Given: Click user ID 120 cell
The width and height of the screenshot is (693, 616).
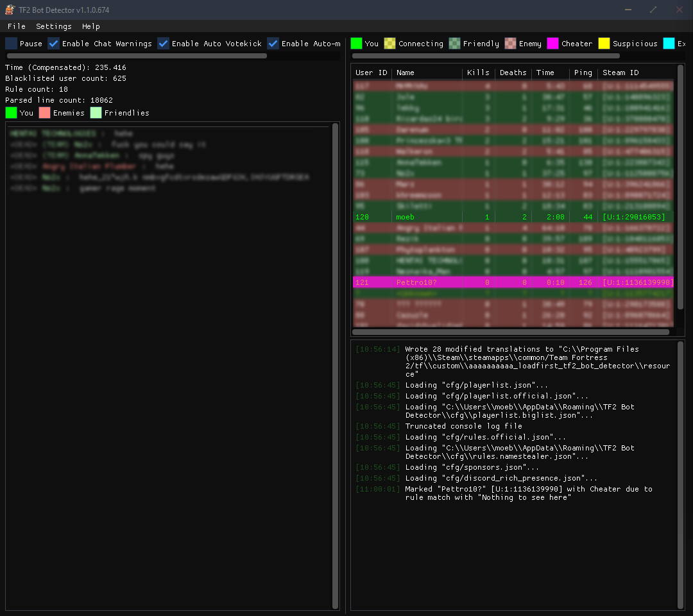Looking at the screenshot, I should click(362, 217).
